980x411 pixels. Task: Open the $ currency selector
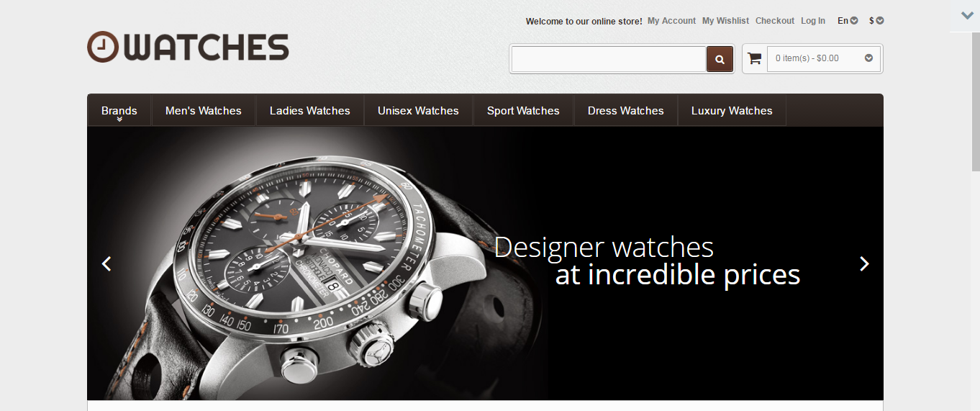tap(876, 21)
